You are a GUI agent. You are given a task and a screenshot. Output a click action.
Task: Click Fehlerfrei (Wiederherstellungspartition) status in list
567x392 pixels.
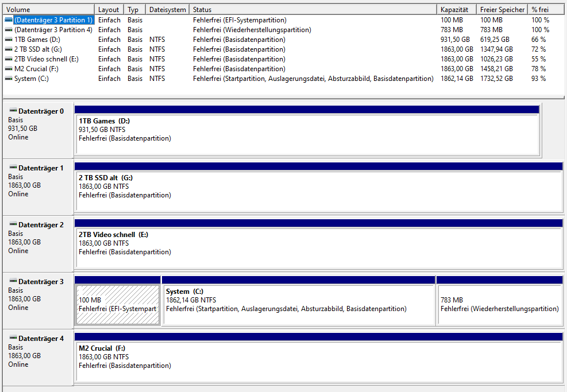252,30
